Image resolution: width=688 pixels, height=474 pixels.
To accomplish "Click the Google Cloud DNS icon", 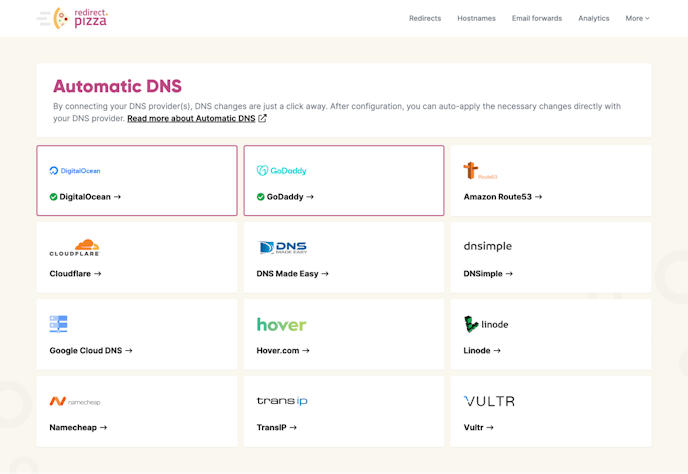I will click(x=58, y=324).
